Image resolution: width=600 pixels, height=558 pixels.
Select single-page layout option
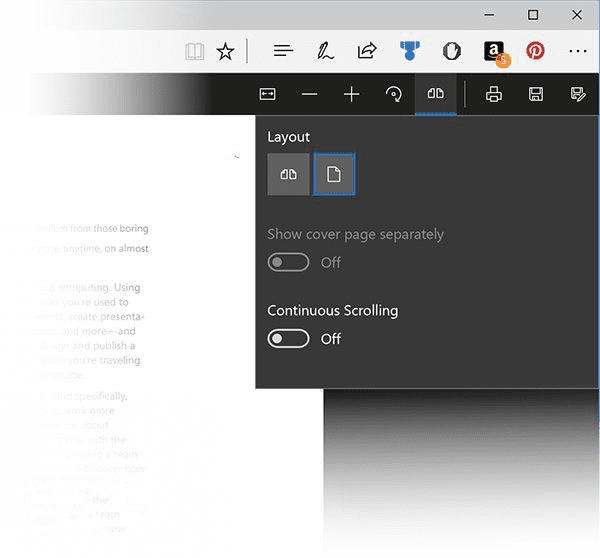click(334, 175)
